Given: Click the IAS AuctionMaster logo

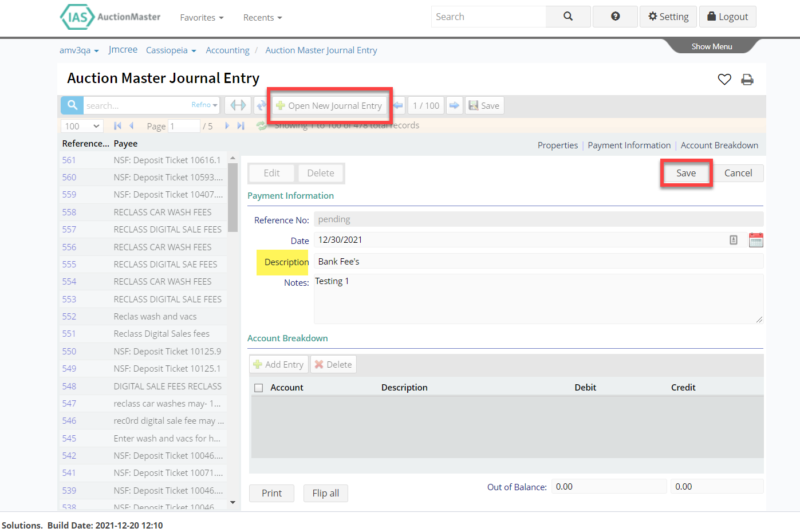Looking at the screenshot, I should pos(111,17).
